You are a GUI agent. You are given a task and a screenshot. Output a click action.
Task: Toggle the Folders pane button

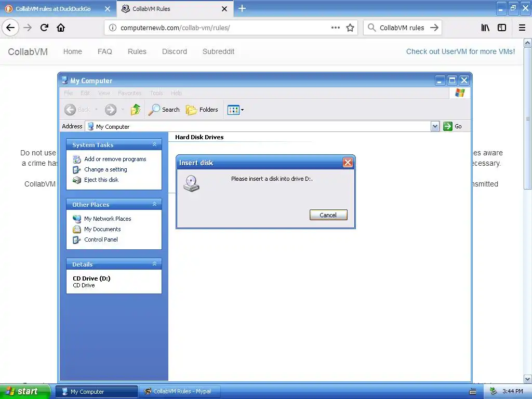click(x=202, y=110)
